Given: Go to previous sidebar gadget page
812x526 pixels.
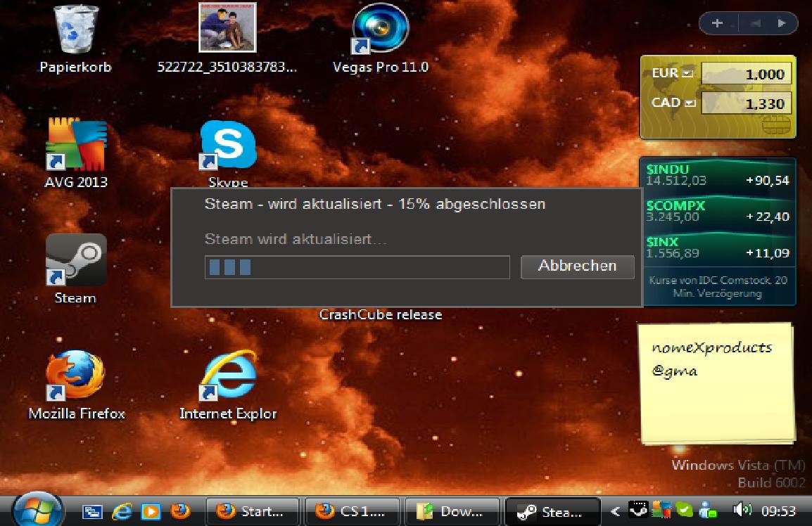Looking at the screenshot, I should (755, 23).
